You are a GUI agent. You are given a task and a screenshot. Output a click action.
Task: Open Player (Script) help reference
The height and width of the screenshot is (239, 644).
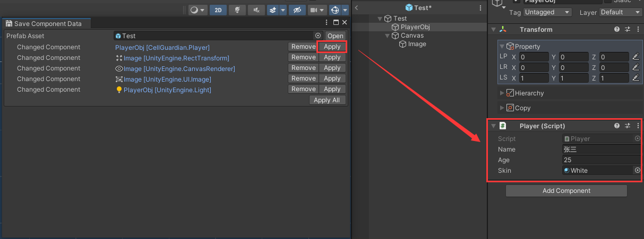617,126
